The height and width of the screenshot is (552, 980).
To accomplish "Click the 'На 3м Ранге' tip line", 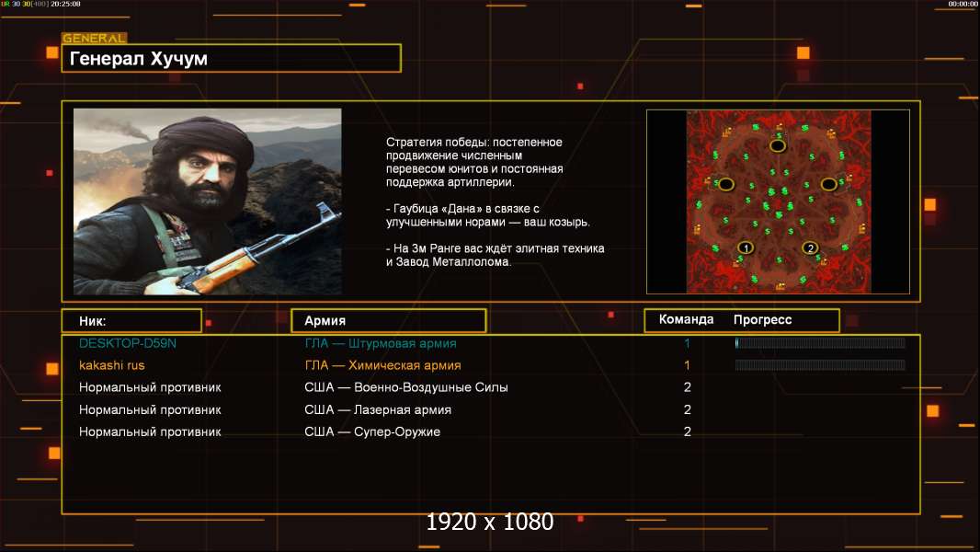I will tap(495, 255).
